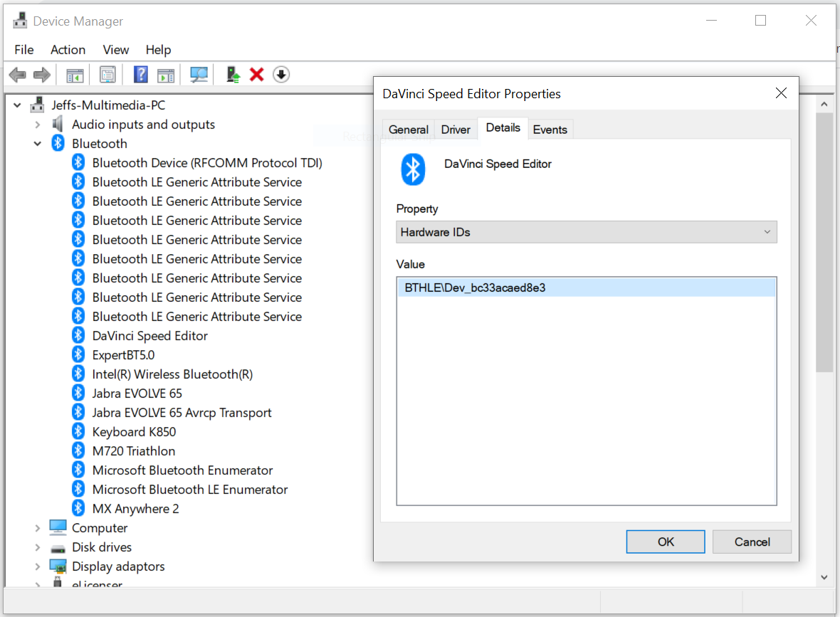
Task: Click Bluetooth category icon in tree
Action: (x=58, y=143)
